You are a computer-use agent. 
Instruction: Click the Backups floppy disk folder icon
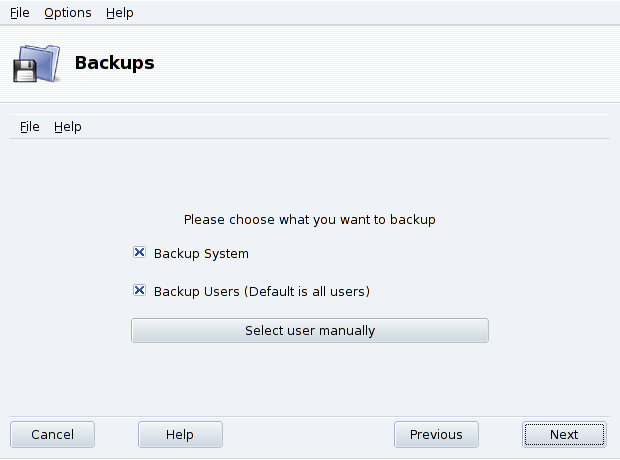pos(36,64)
